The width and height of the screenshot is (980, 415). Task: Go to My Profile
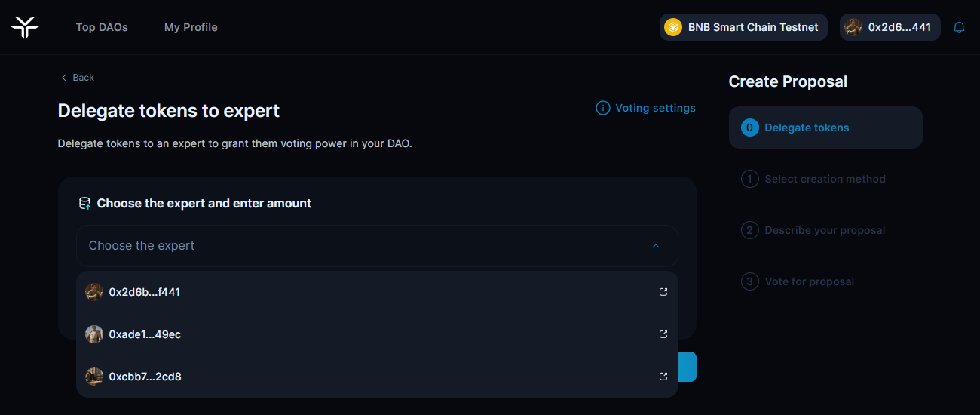point(191,27)
